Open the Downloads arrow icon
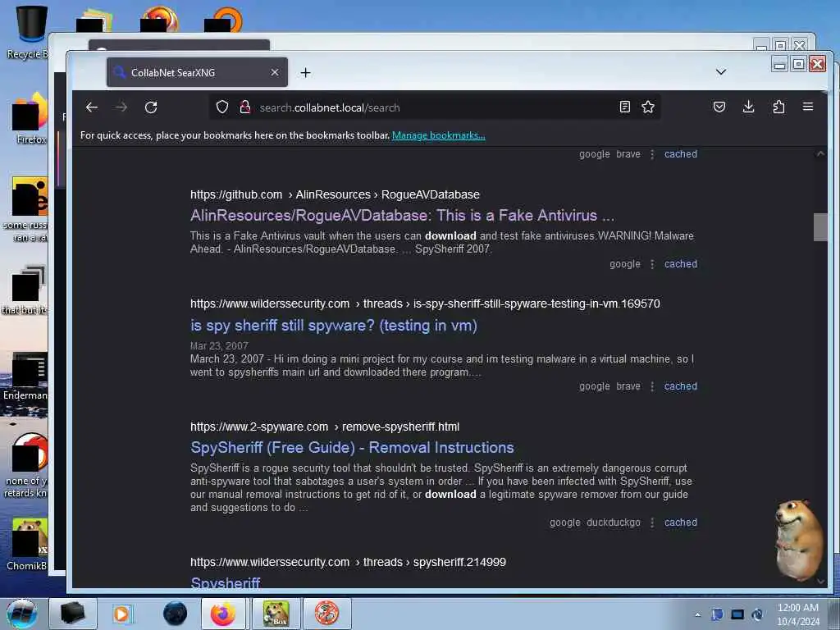Viewport: 840px width, 630px height. tap(749, 107)
